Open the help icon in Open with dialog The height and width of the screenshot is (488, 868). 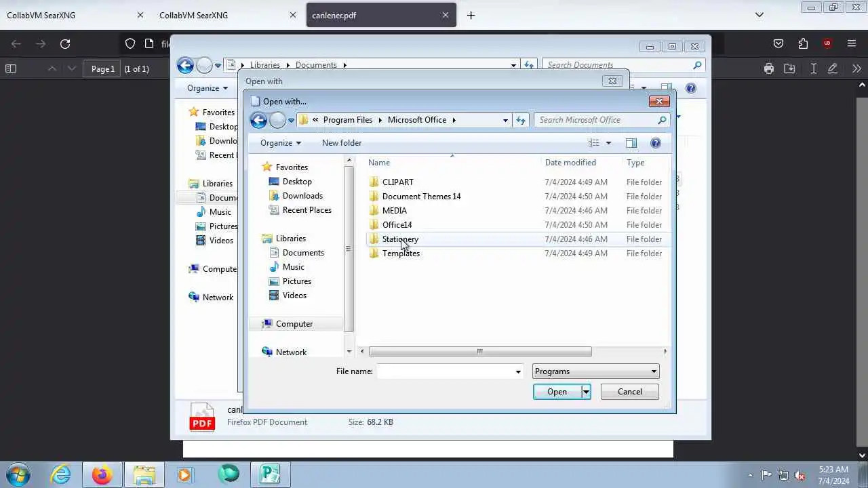tap(655, 143)
